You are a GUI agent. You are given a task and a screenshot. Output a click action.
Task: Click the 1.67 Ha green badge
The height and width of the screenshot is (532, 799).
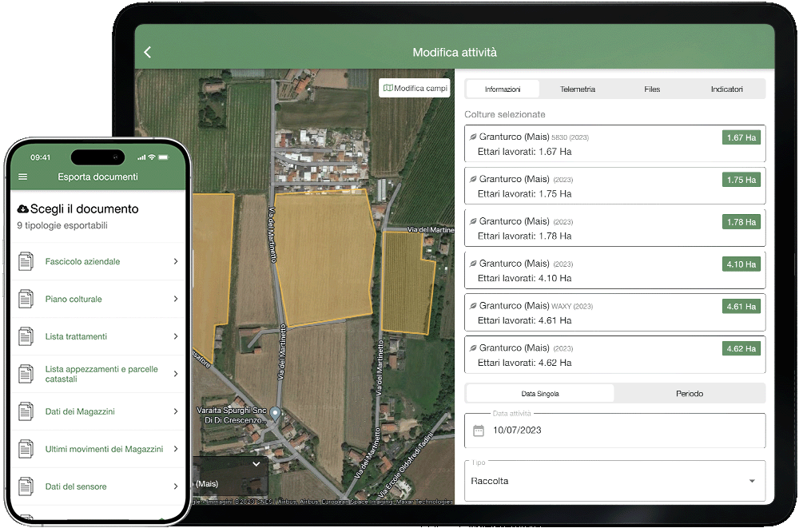pyautogui.click(x=741, y=137)
